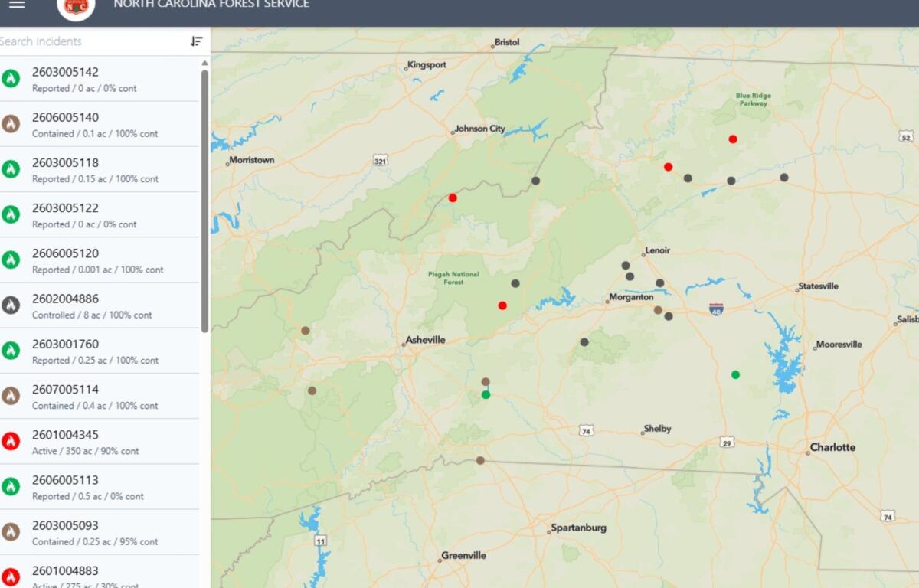Image resolution: width=919 pixels, height=588 pixels.
Task: Click green incident marker west of Mooresville
Action: (735, 374)
